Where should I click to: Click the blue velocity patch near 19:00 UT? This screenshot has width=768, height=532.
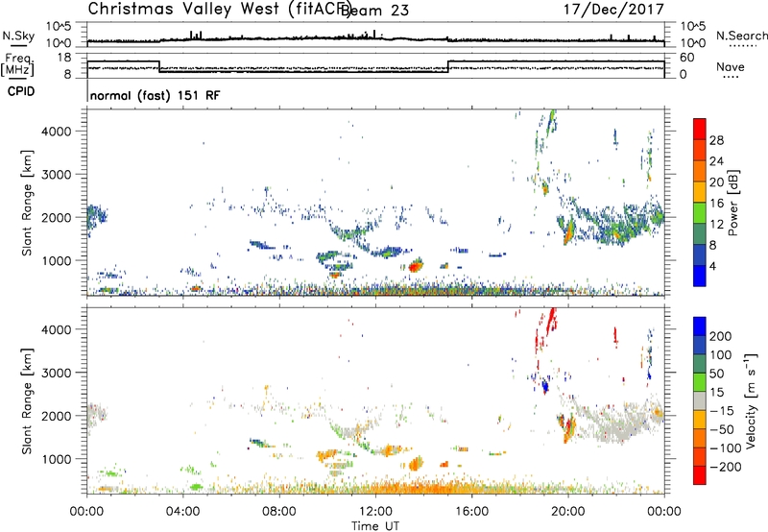coord(544,386)
